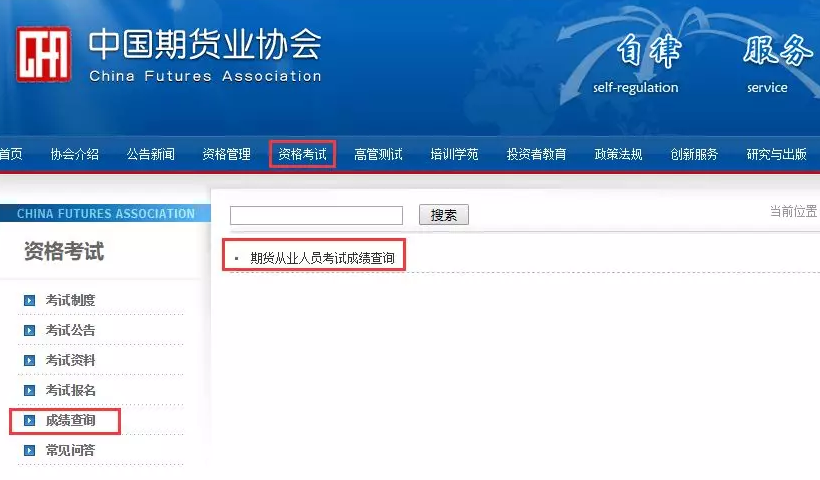Click the search text input field

click(x=316, y=215)
